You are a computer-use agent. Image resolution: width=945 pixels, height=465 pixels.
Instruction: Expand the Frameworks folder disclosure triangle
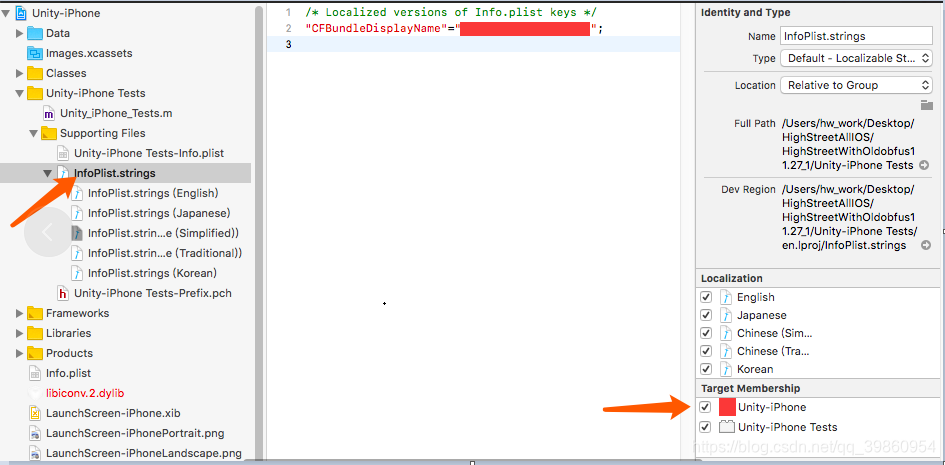[20, 313]
